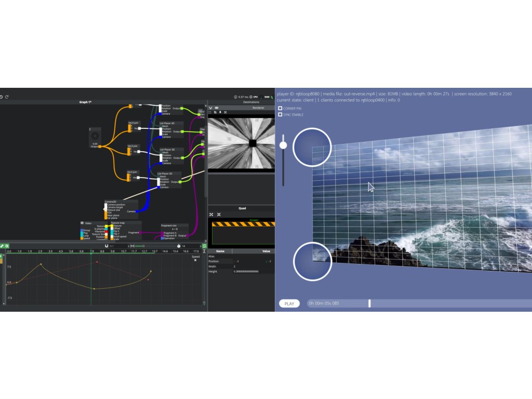This screenshot has height=399, width=532.
Task: Click the Screen preview area with hazard stripes
Action: 243,232
